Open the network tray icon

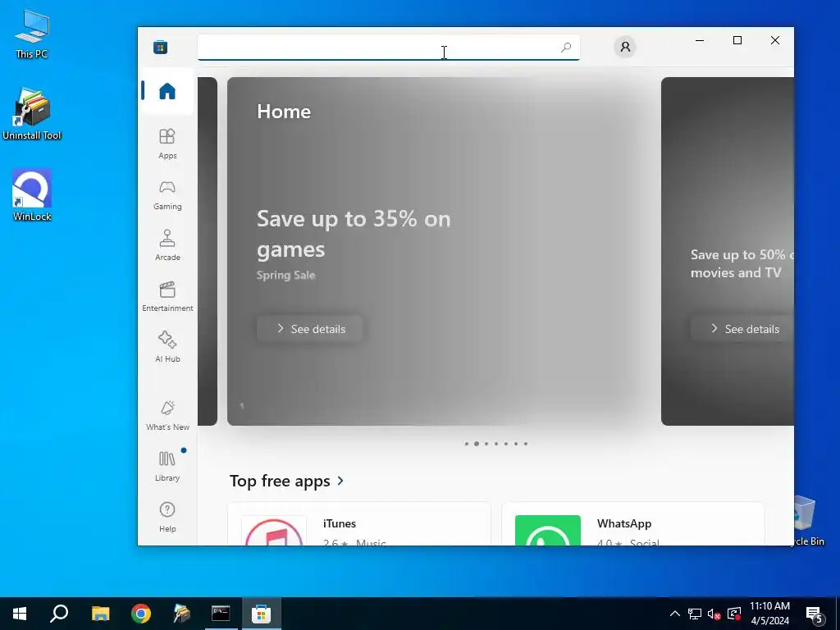click(695, 614)
